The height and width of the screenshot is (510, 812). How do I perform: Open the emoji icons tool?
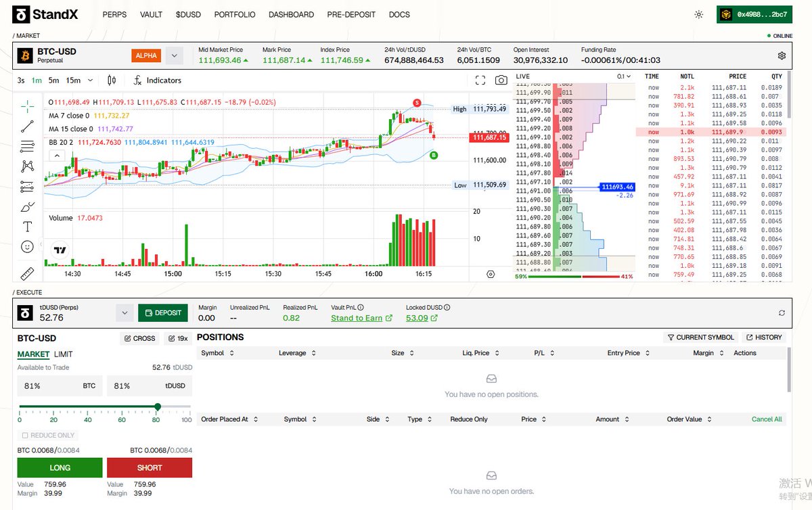point(27,247)
